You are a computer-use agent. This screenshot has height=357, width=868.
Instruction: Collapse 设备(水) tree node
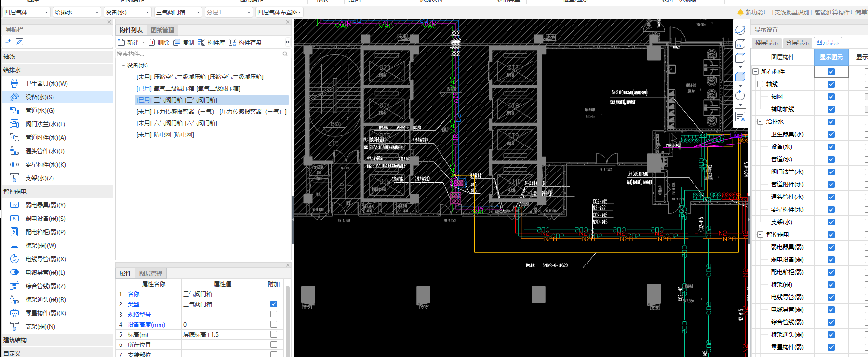123,66
